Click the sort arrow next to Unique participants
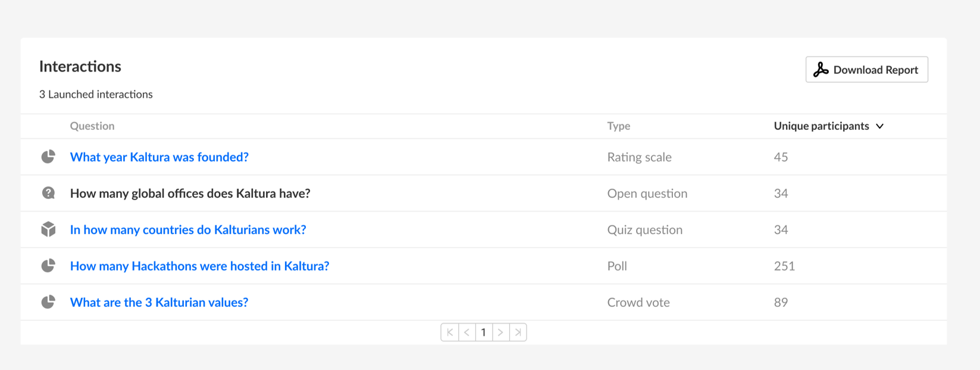The image size is (980, 370). (x=880, y=126)
